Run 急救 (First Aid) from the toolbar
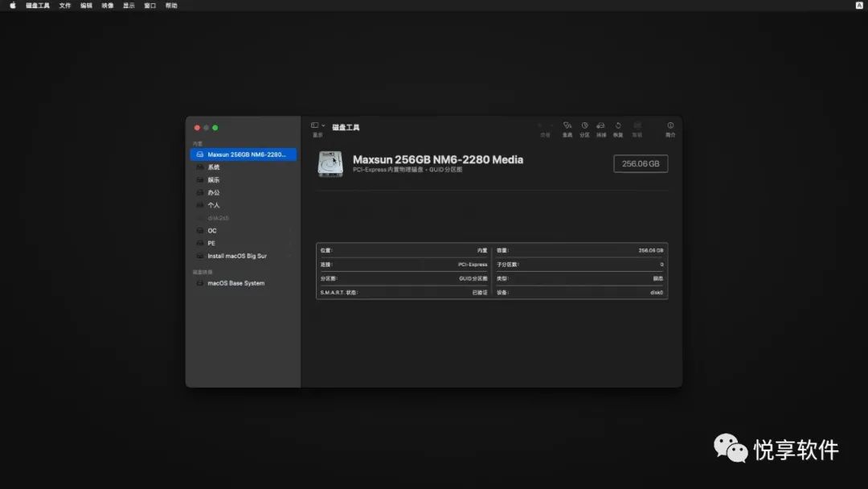The width and height of the screenshot is (868, 489). tap(567, 129)
